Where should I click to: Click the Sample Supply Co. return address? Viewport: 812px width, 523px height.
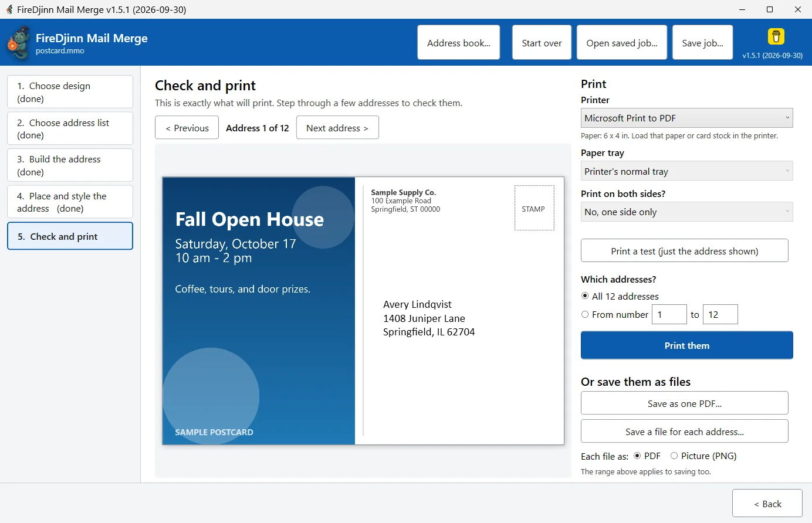tap(405, 201)
